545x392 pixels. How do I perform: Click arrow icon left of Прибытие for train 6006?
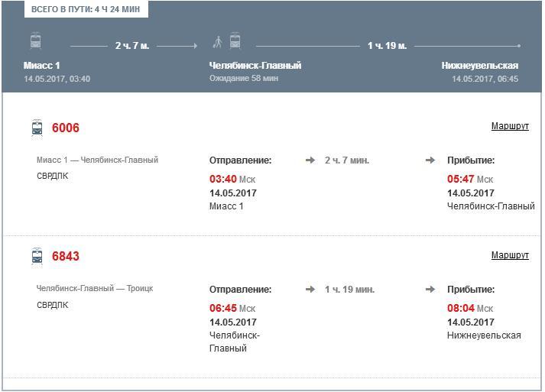pyautogui.click(x=431, y=160)
